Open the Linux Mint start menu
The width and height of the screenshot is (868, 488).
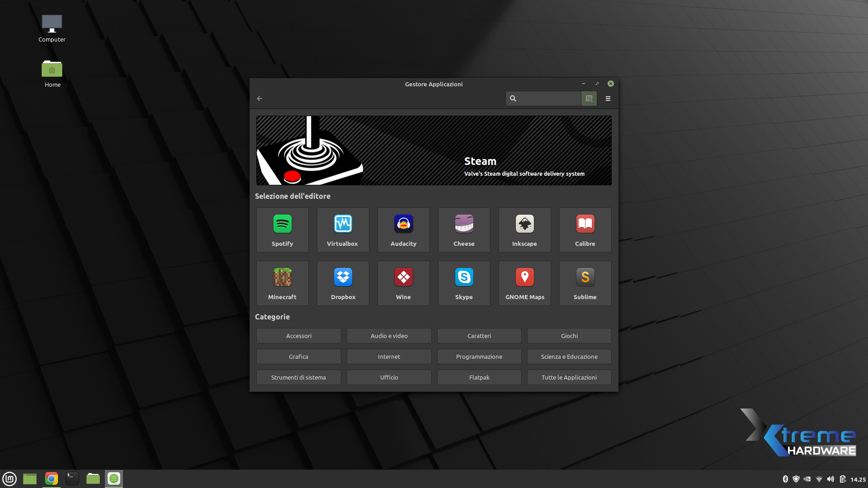coord(9,479)
